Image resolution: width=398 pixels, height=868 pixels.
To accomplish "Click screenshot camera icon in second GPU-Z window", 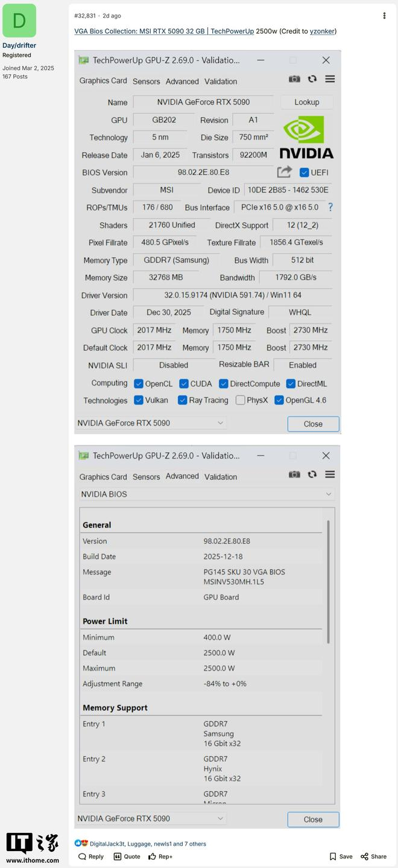I will point(294,474).
